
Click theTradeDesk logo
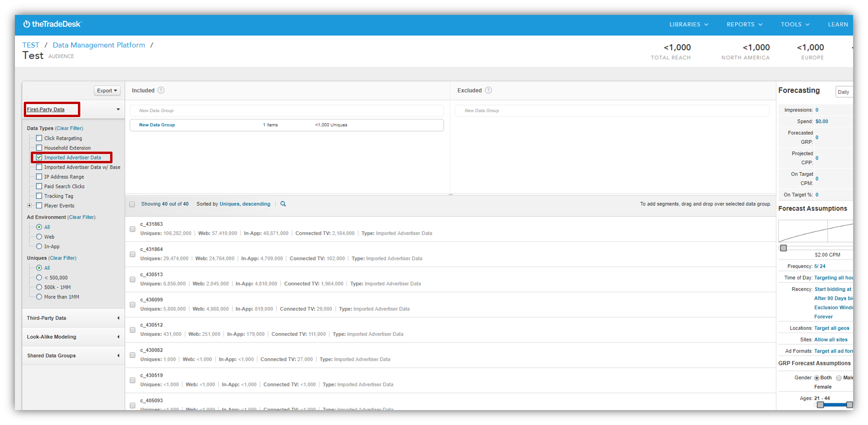click(x=52, y=24)
